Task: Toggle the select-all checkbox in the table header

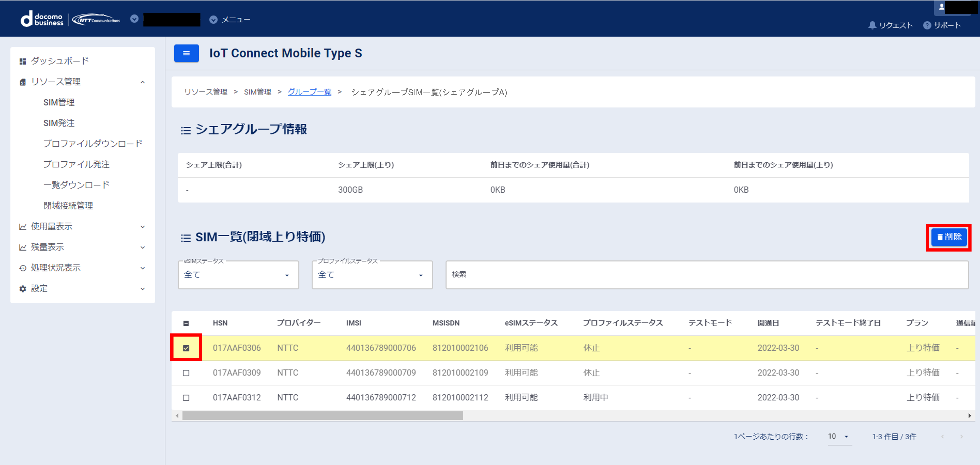Action: coord(186,323)
